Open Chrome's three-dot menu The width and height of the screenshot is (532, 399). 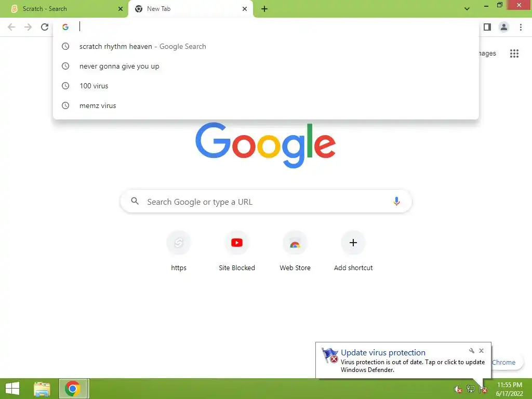[521, 27]
